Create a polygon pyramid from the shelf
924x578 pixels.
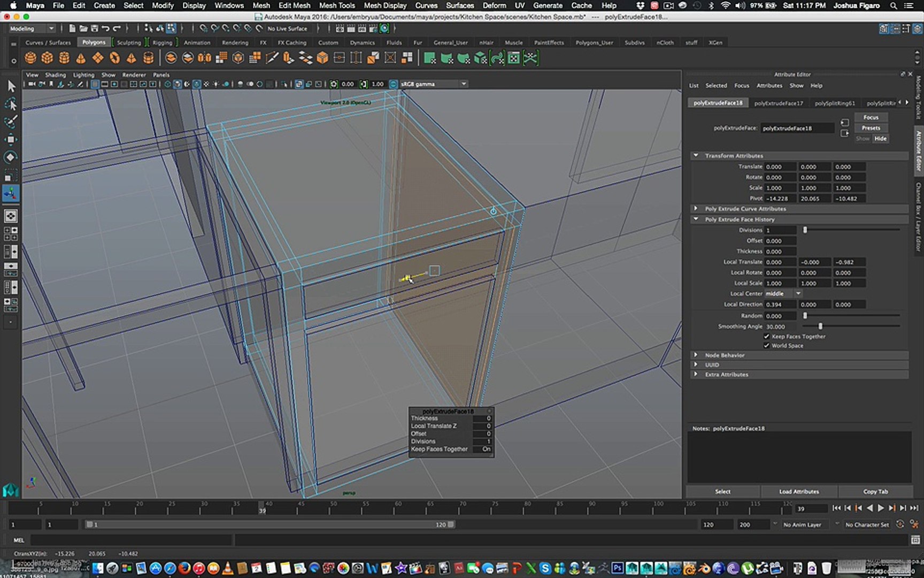[132, 58]
